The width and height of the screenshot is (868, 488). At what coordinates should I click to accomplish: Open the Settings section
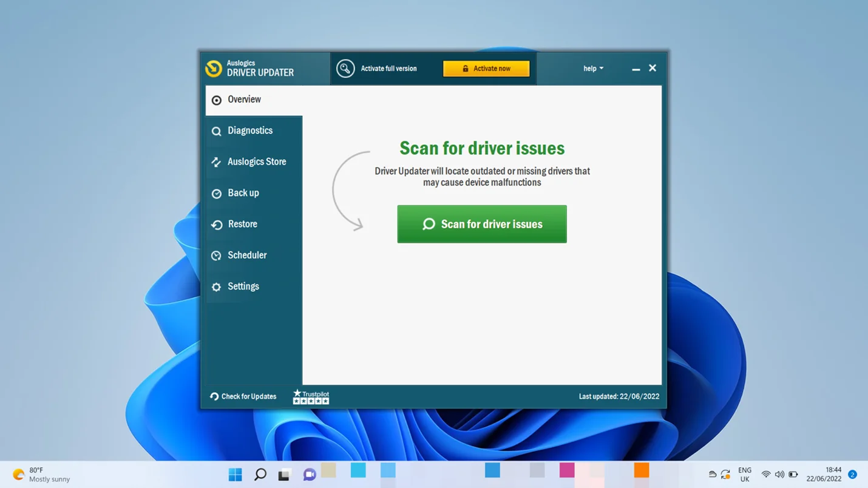(254, 286)
